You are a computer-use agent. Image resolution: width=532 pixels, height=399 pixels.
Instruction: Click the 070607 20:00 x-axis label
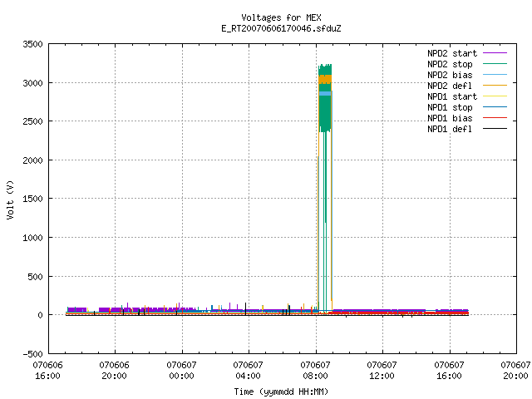click(515, 371)
